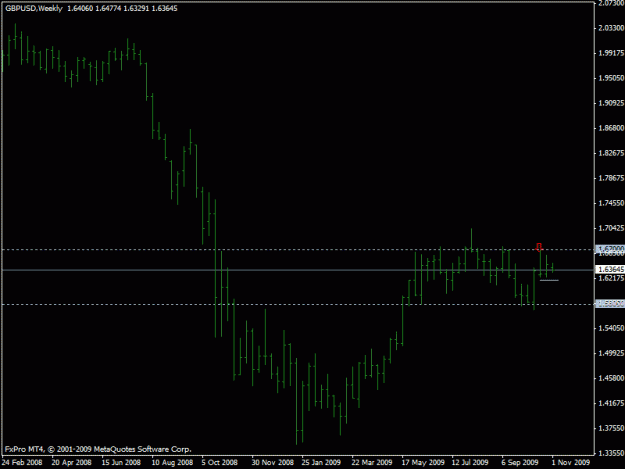Viewport: 625px width, 469px height.
Task: Click the 1.70425 price axis label
Action: pos(611,228)
